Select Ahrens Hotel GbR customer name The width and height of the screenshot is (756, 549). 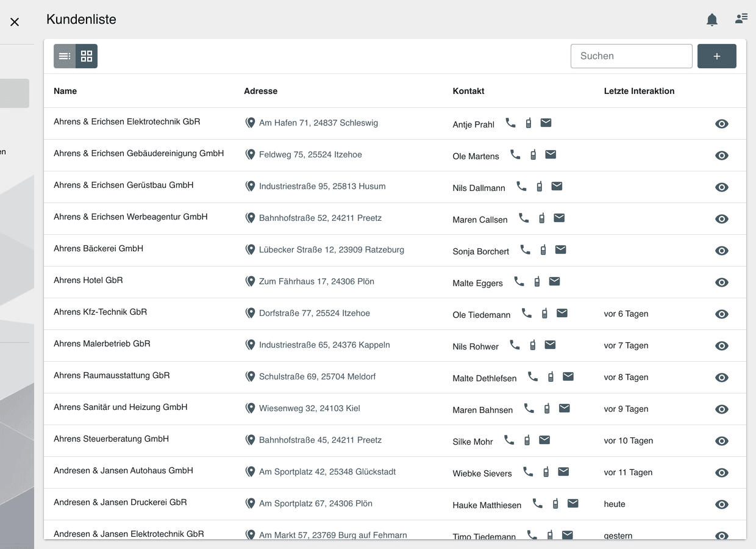[x=88, y=280]
